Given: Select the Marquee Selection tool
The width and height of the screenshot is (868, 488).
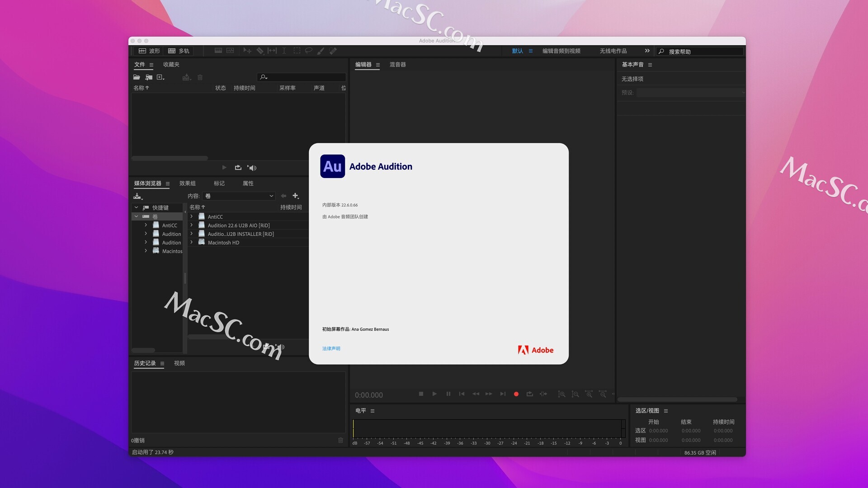Looking at the screenshot, I should pyautogui.click(x=297, y=51).
